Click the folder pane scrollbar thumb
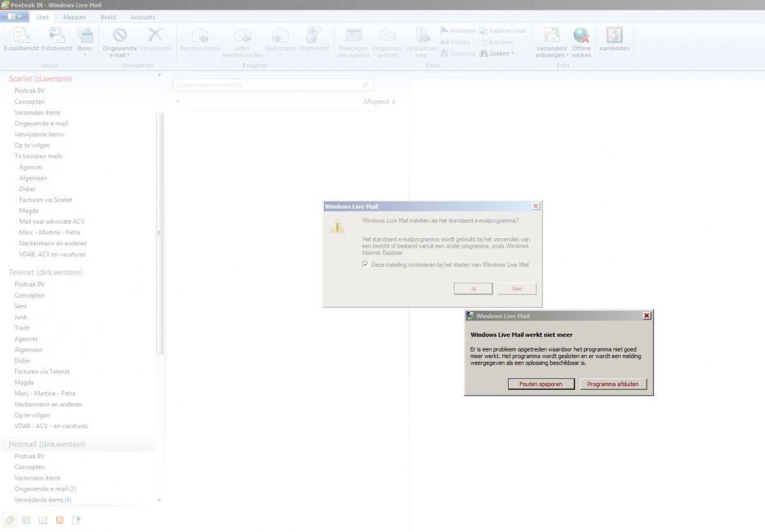 pos(159,233)
